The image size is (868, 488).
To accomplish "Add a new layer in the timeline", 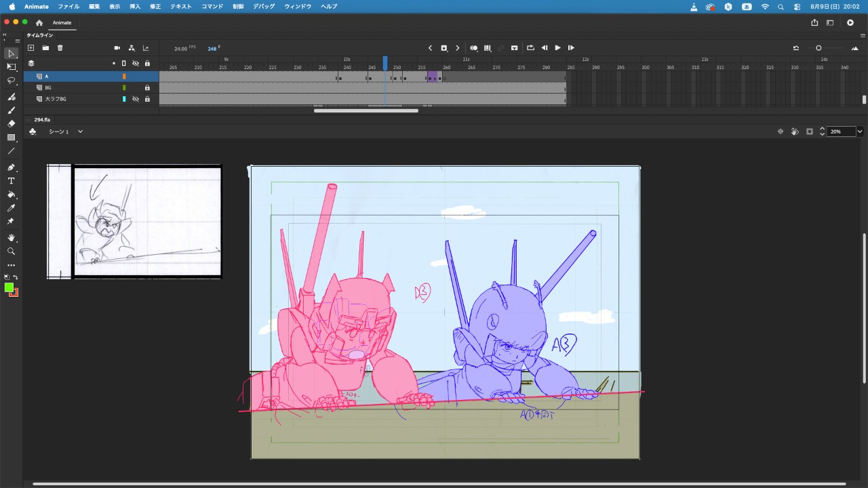I will pyautogui.click(x=31, y=48).
